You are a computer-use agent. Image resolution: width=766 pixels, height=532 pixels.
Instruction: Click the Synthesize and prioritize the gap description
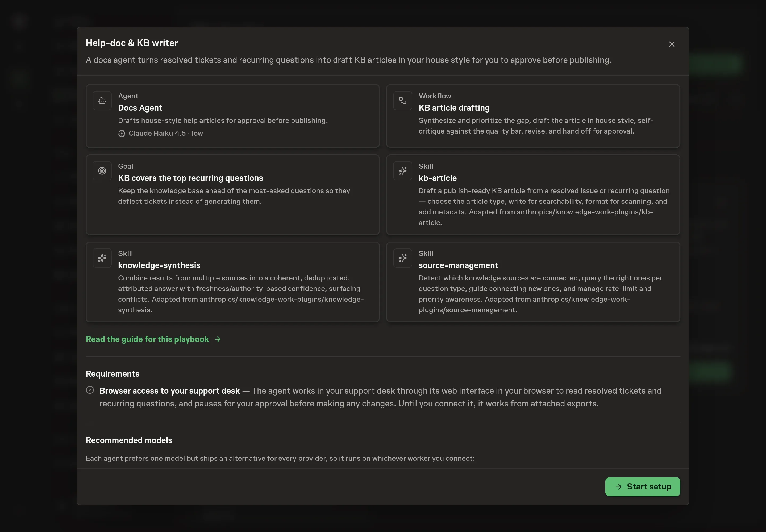(536, 126)
